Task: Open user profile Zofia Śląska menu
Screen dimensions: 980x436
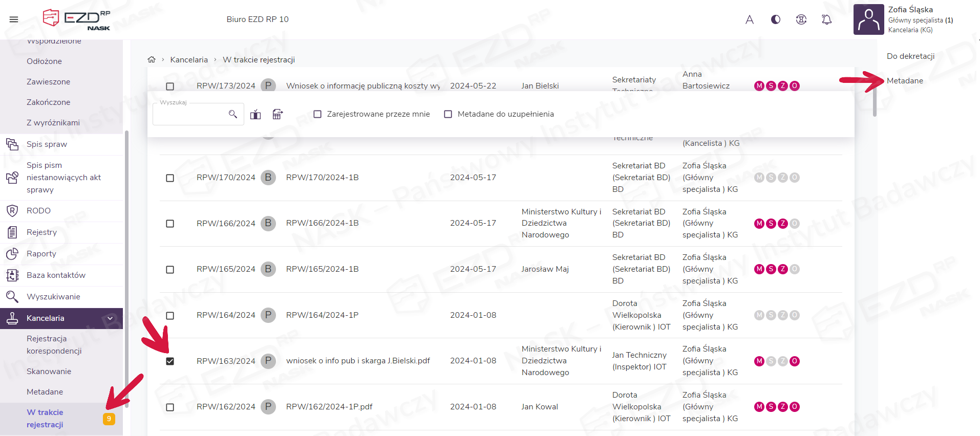Action: 904,19
